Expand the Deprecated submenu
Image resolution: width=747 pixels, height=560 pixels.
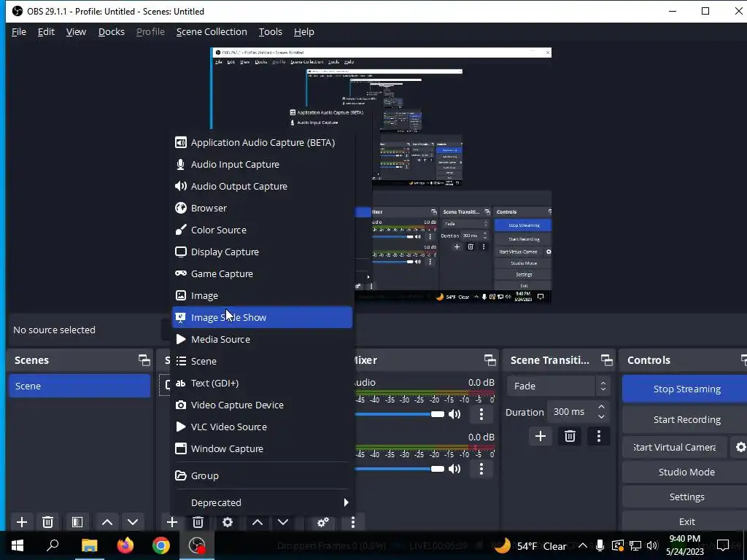point(262,502)
